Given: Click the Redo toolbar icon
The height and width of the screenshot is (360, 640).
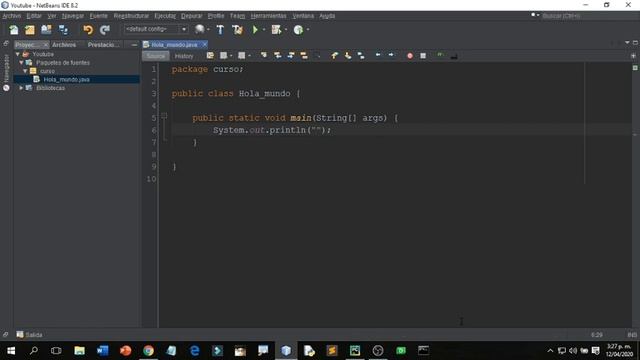Looking at the screenshot, I should [105, 30].
